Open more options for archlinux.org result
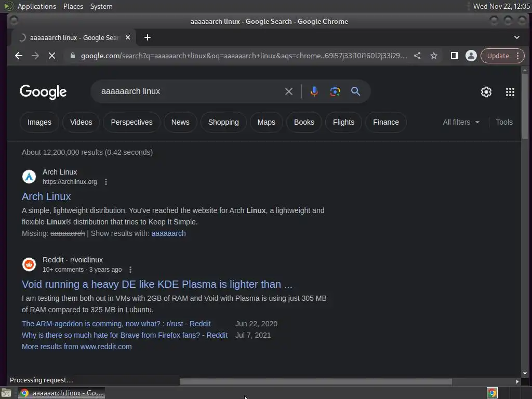The height and width of the screenshot is (399, 532). [106, 182]
